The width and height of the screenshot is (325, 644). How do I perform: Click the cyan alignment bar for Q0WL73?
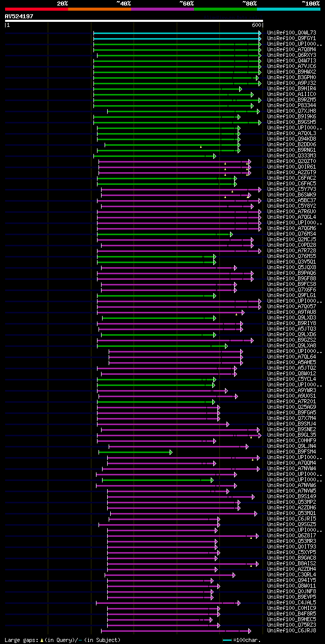[177, 33]
